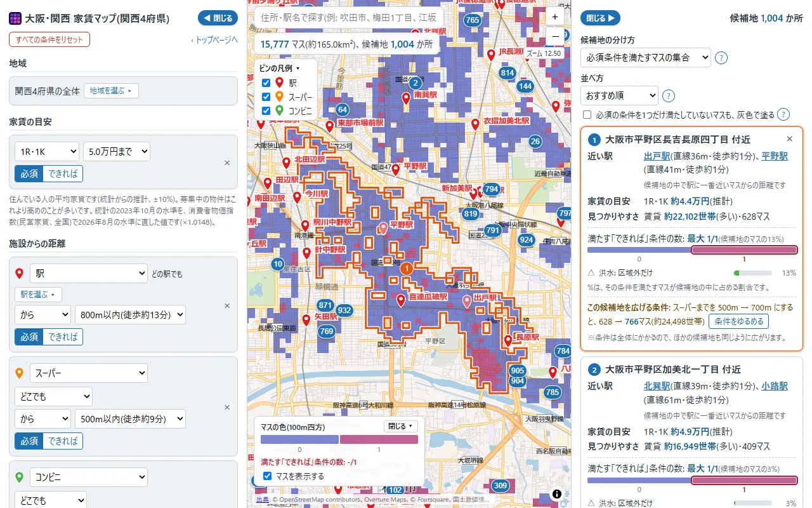Click station pin for 針中野駅 on map
The image size is (812, 508).
[307, 253]
